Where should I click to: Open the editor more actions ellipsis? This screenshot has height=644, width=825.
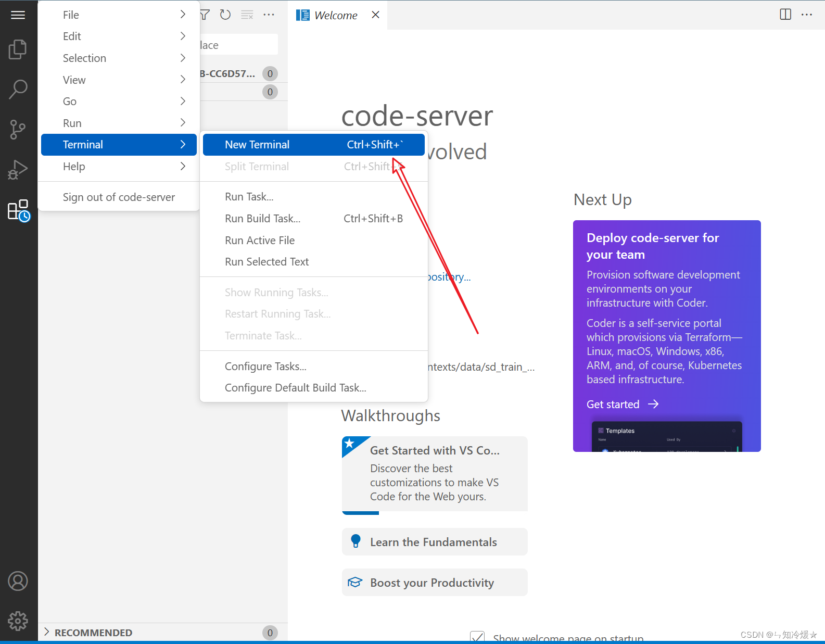807,15
